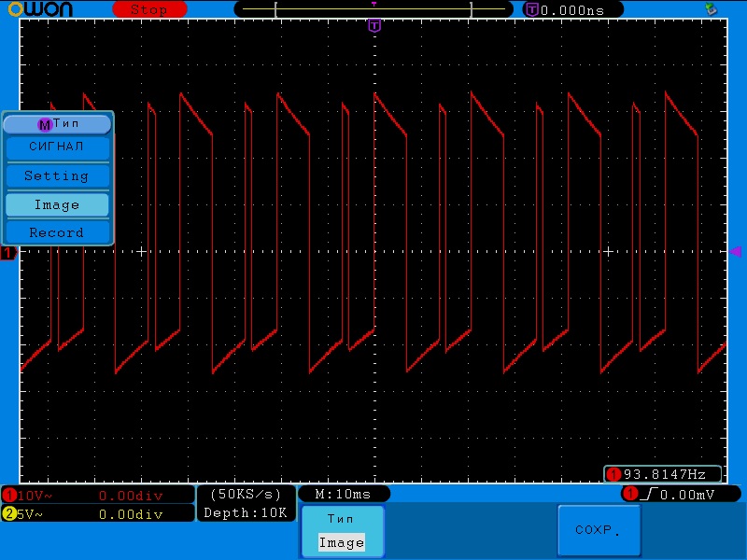Click the 50KS/s sample rate readout
This screenshot has height=560, width=747.
[246, 494]
